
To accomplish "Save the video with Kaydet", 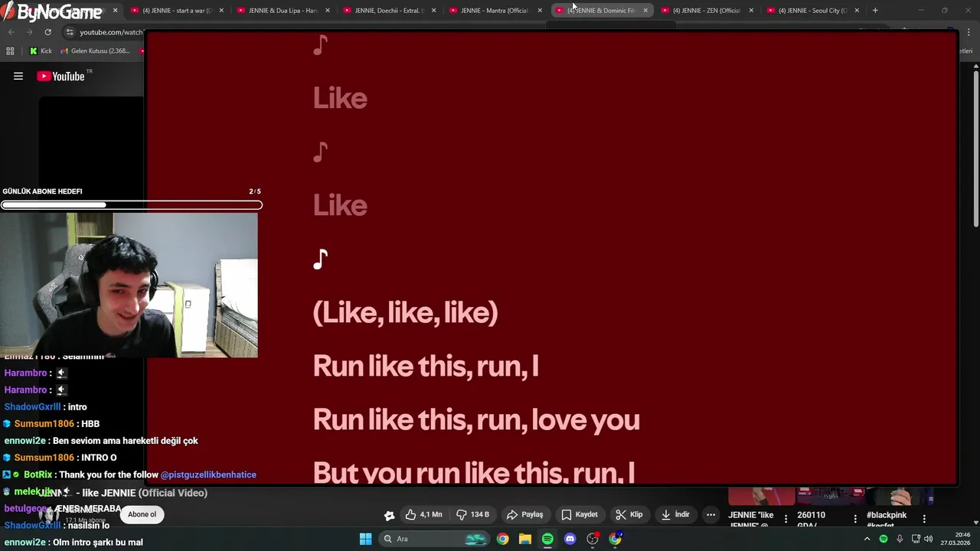I will (x=580, y=515).
